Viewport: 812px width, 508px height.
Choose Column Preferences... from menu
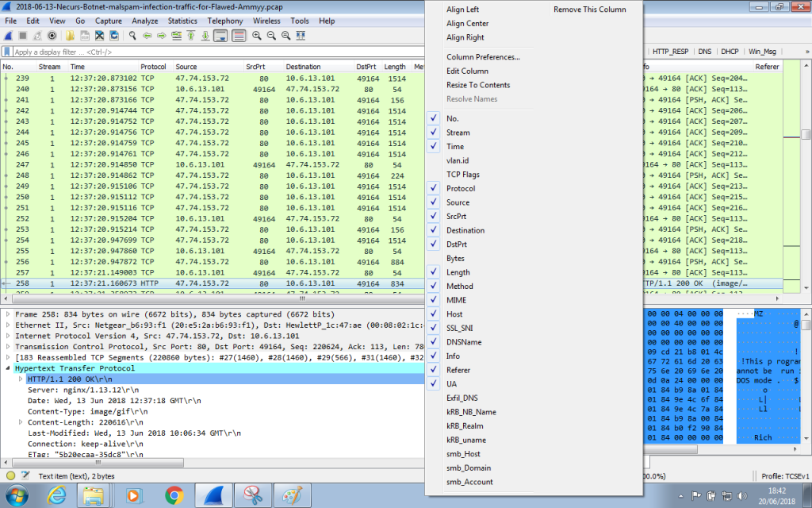tap(483, 57)
